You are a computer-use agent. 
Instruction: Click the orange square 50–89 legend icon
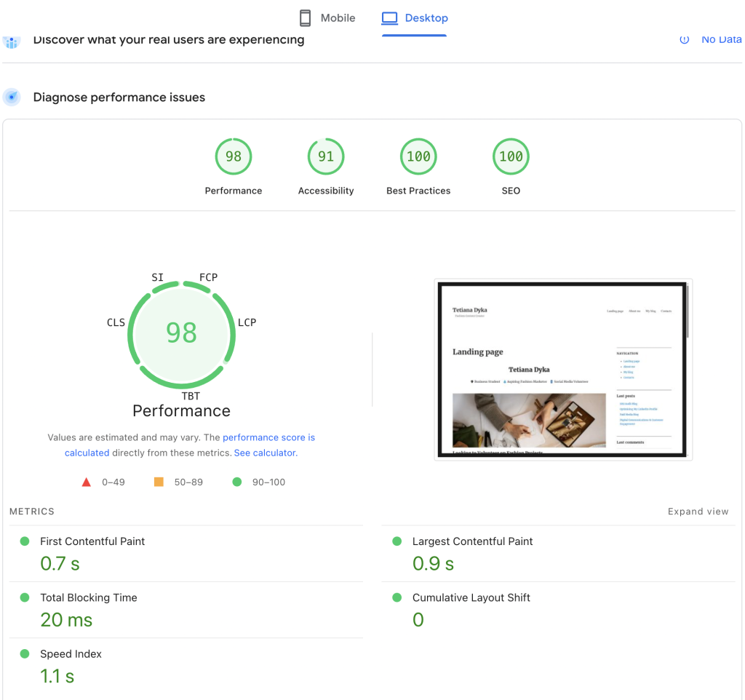159,482
